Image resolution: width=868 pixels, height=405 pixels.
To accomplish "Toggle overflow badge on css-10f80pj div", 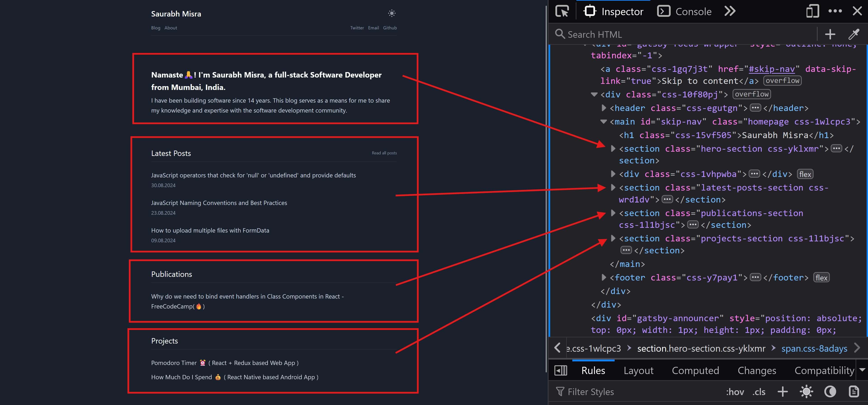I will pyautogui.click(x=751, y=94).
